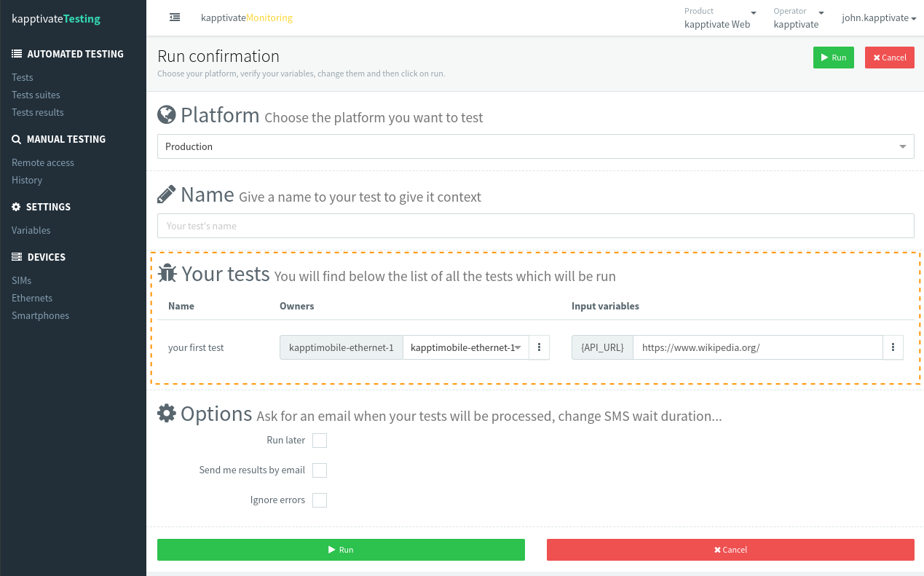924x576 pixels.
Task: Open the Product kapptivate Web dropdown
Action: click(719, 18)
